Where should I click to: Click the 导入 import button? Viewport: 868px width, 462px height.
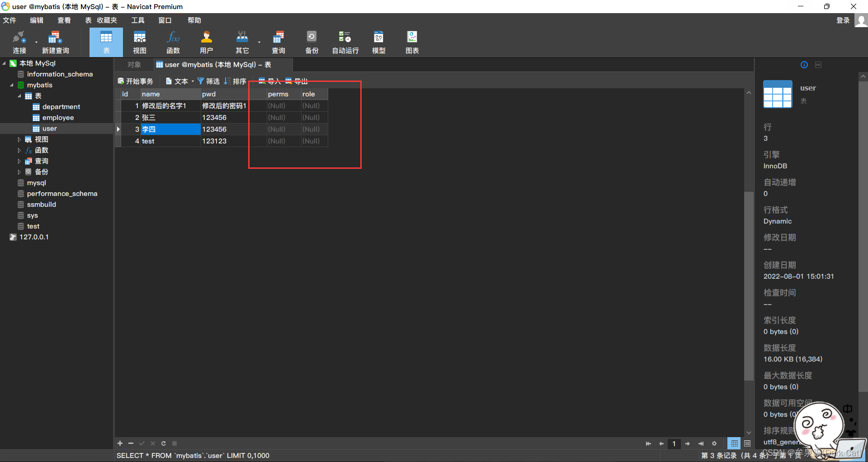point(269,81)
